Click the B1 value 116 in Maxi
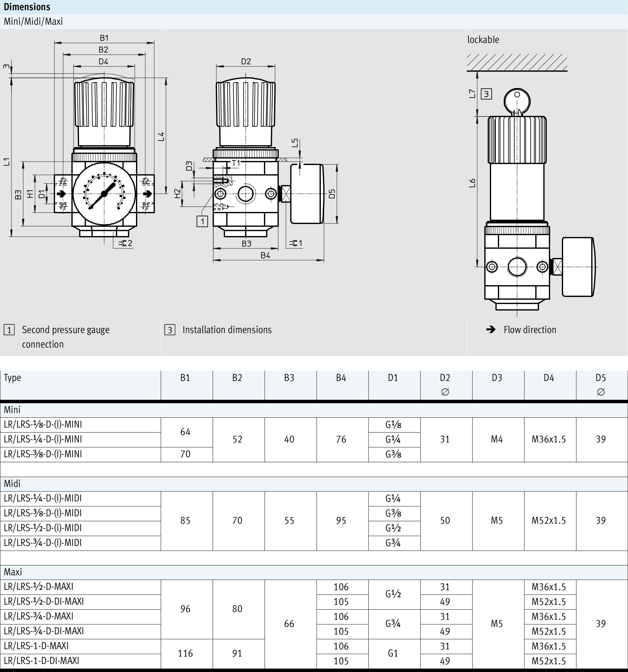628x672 pixels. coord(185,653)
